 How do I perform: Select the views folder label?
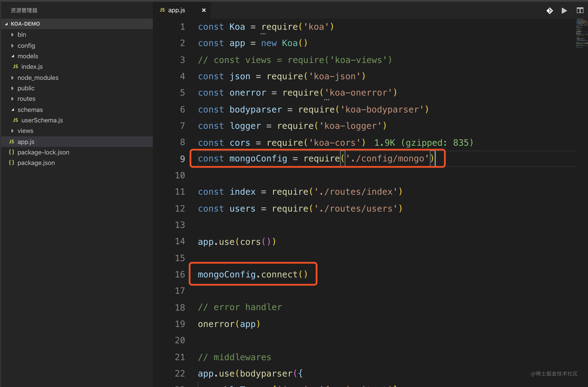coord(25,131)
